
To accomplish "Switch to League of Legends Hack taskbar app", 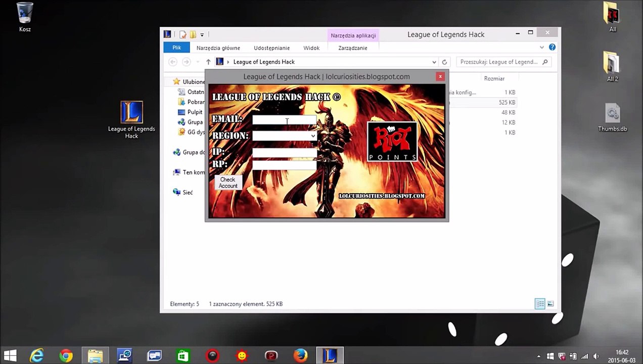I will [330, 356].
